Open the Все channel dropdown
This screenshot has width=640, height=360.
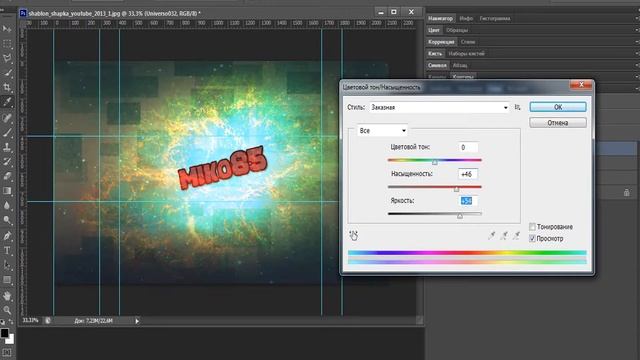[382, 131]
